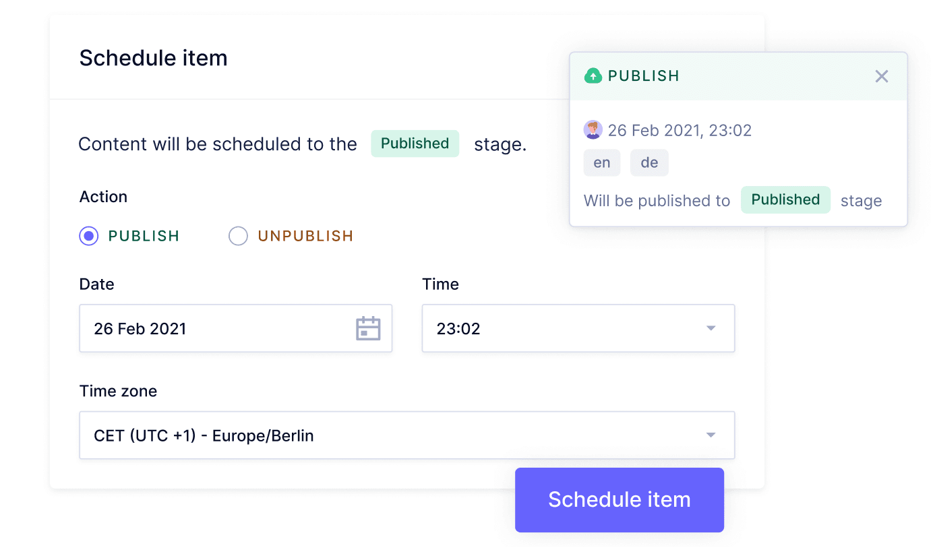Screen dimensions: 935x560
Task: Click the Published badge in publish card
Action: pos(785,199)
